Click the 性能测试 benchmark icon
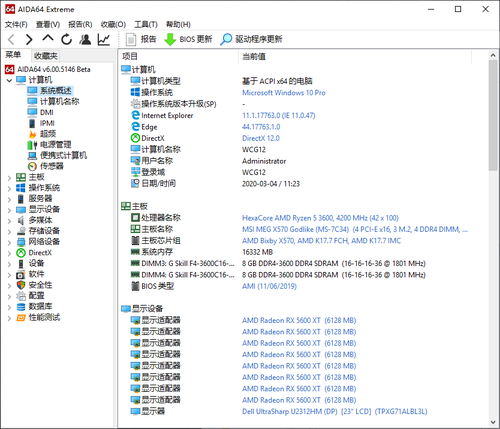This screenshot has height=429, width=500. (x=21, y=318)
